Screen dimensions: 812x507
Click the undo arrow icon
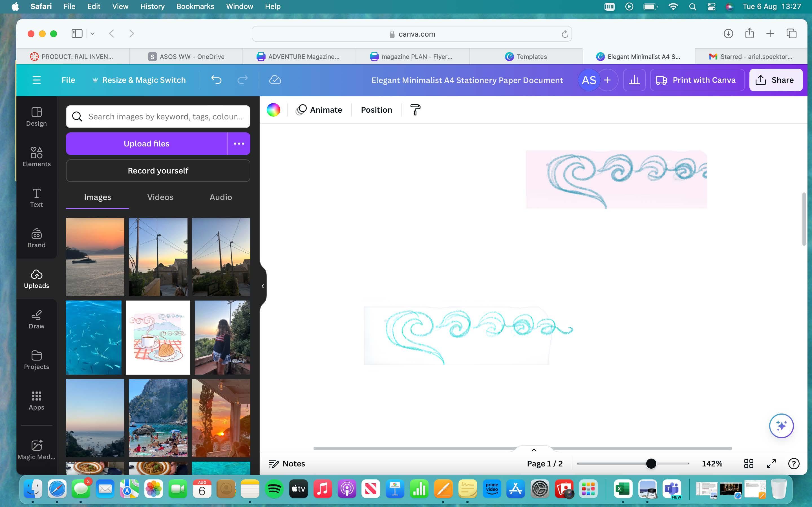tap(217, 80)
